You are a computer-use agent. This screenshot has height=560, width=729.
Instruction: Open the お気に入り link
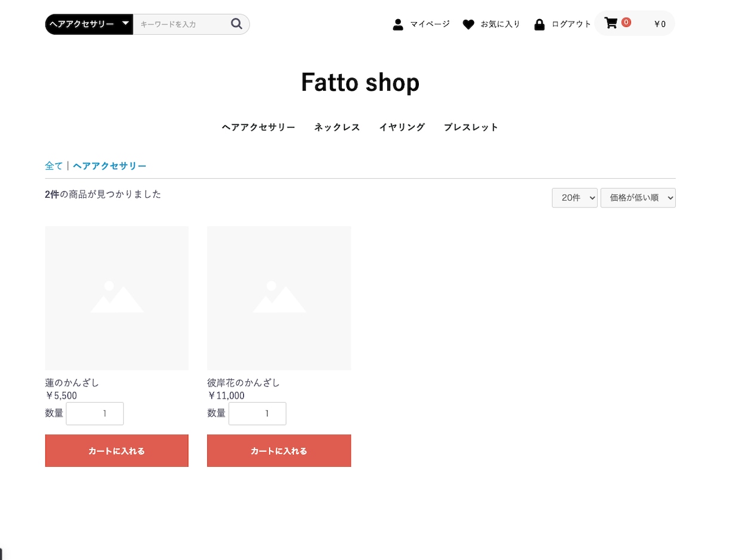[x=500, y=25]
